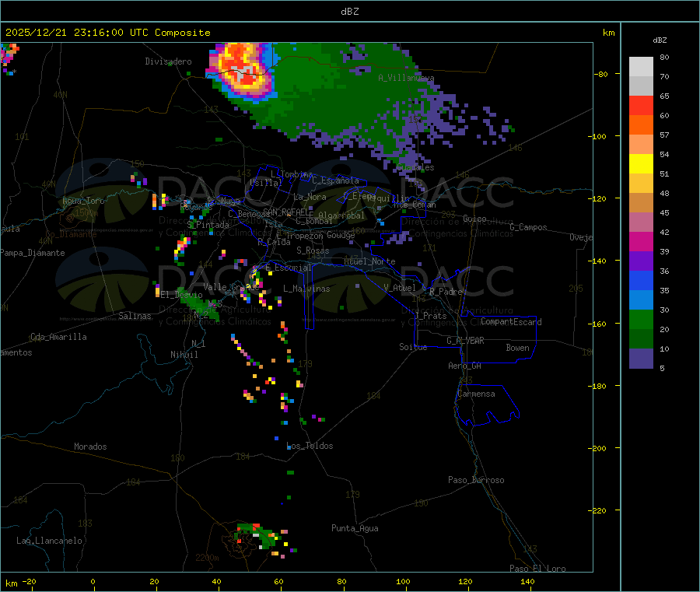Click the Salinas map label
Image resolution: width=700 pixels, height=592 pixels.
click(135, 316)
